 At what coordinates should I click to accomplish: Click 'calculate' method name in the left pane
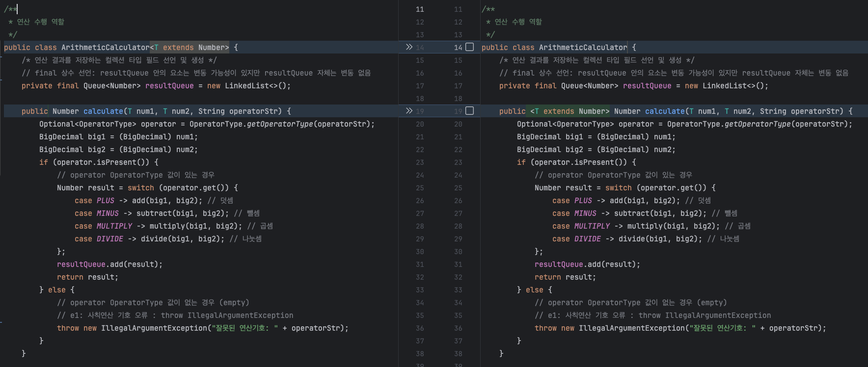coord(103,111)
